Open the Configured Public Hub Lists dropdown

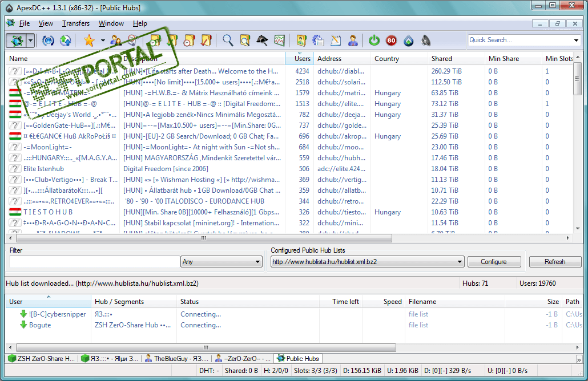pos(368,262)
